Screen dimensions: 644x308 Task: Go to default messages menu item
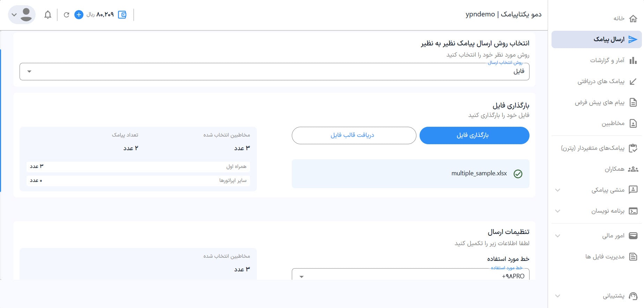click(x=599, y=102)
